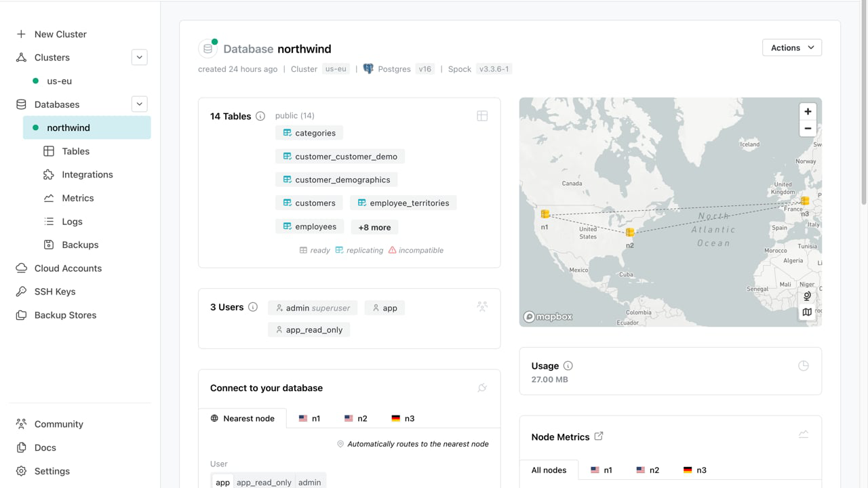Show the +8 more tables
Viewport: 868px width, 488px height.
(374, 228)
